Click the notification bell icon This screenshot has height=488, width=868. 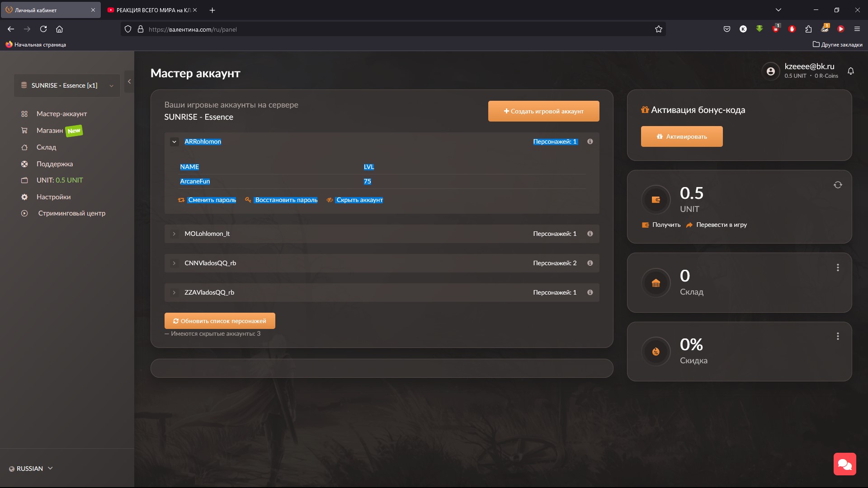point(850,71)
